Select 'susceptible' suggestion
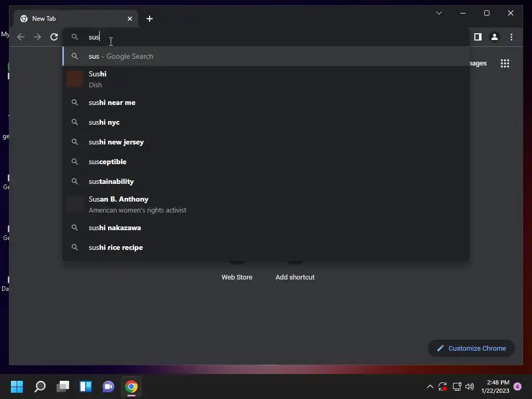 [x=266, y=162]
